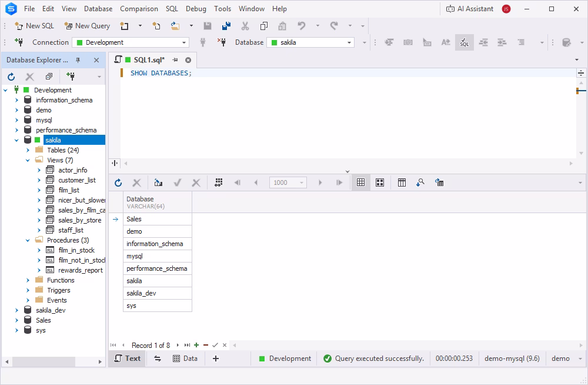
Task: Click the user account avatar icon
Action: click(x=506, y=9)
